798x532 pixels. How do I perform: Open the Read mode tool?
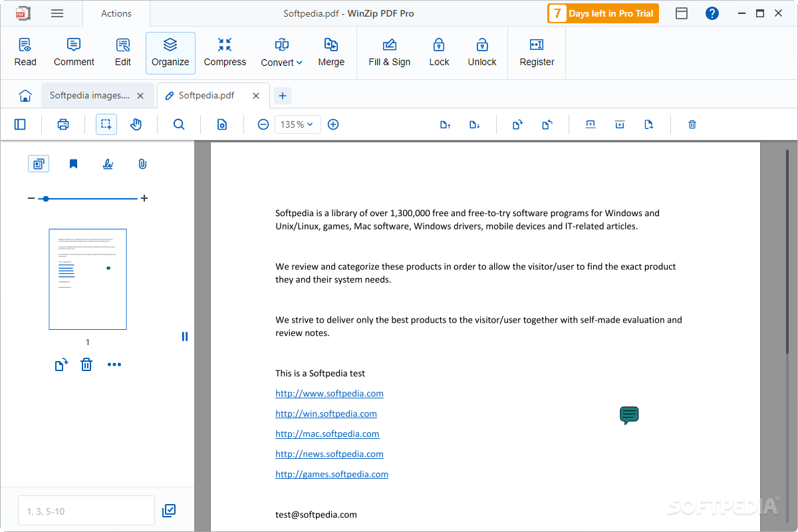(25, 53)
